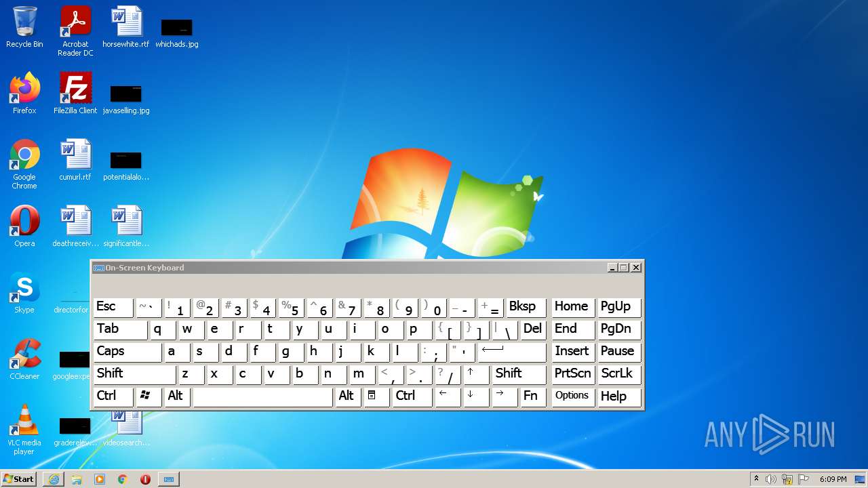Open Windows Explorer folder on taskbar
The height and width of the screenshot is (488, 868).
click(x=77, y=479)
